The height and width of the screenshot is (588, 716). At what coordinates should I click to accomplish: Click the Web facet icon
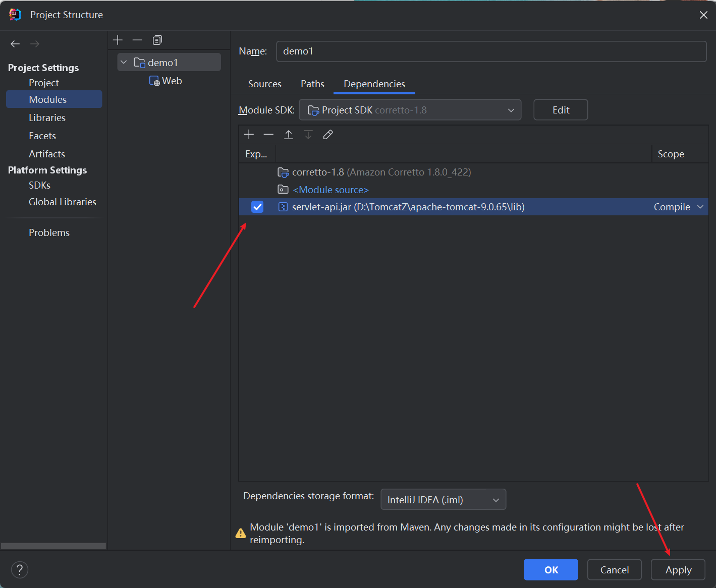tap(154, 81)
